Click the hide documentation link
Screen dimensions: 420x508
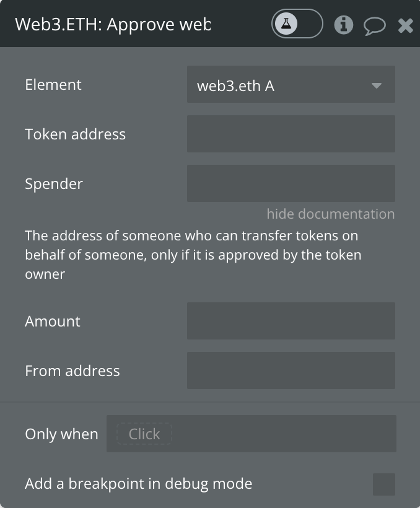[x=331, y=214]
